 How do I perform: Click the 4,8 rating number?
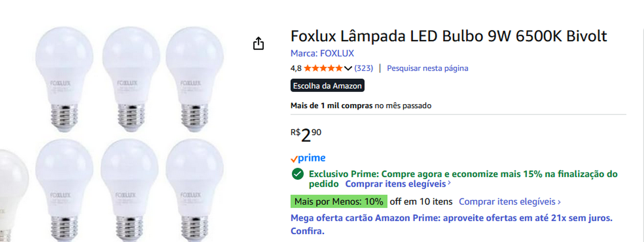pyautogui.click(x=296, y=68)
